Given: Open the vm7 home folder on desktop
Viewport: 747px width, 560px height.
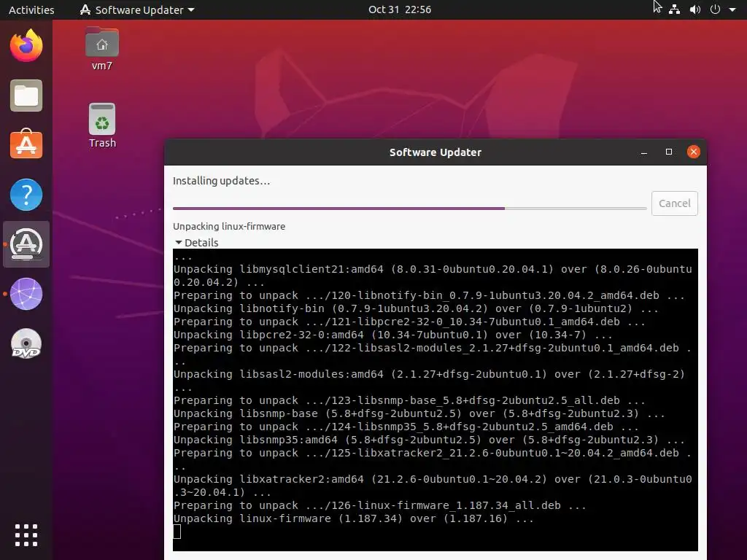Looking at the screenshot, I should tap(102, 49).
